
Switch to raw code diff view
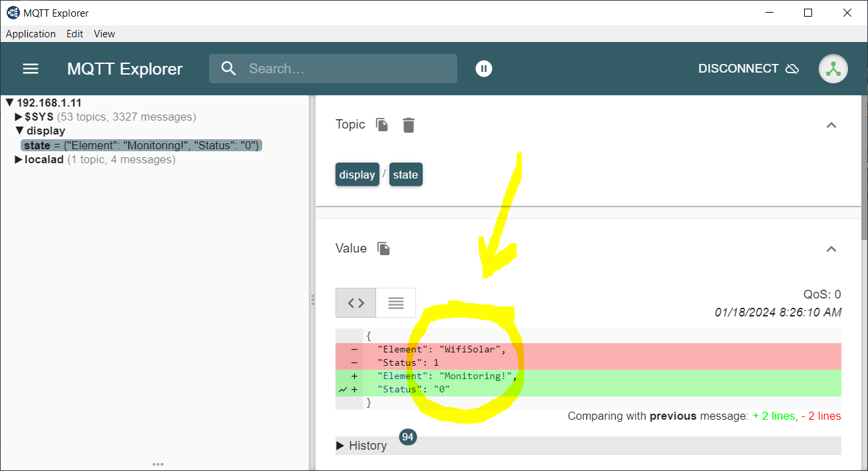[x=356, y=303]
